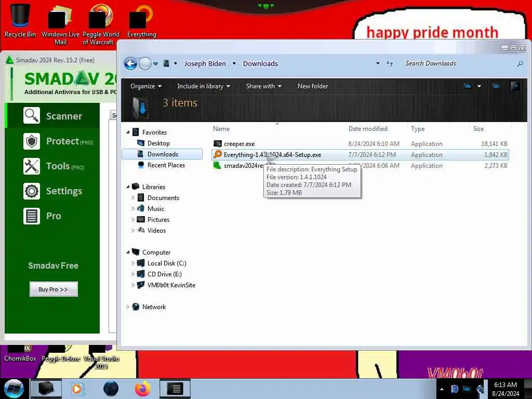The height and width of the screenshot is (399, 532).
Task: Click Buy Pro >> button in Smadav
Action: tap(54, 289)
